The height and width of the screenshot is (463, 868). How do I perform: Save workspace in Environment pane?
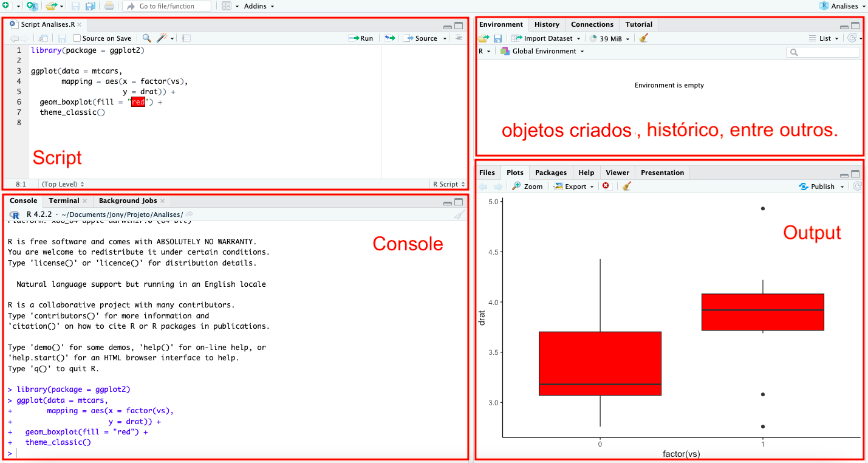(x=497, y=38)
